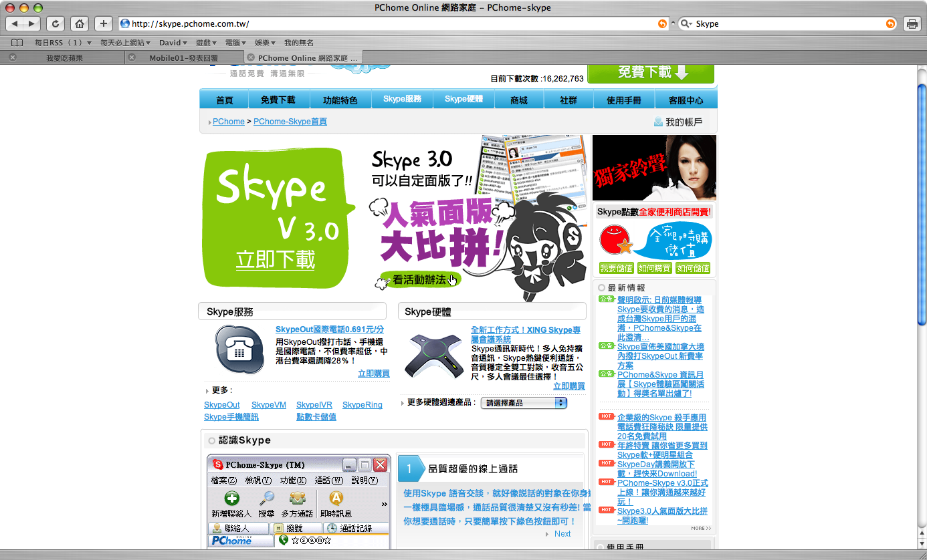Open the 獨家鈴聲 ad thumbnail

point(654,168)
